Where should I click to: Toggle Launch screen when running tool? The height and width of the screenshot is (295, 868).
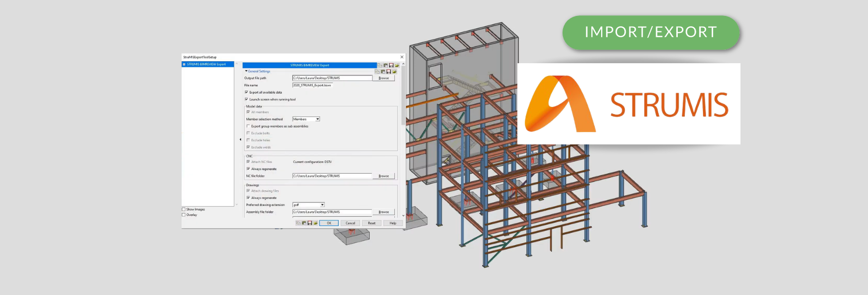pos(246,99)
